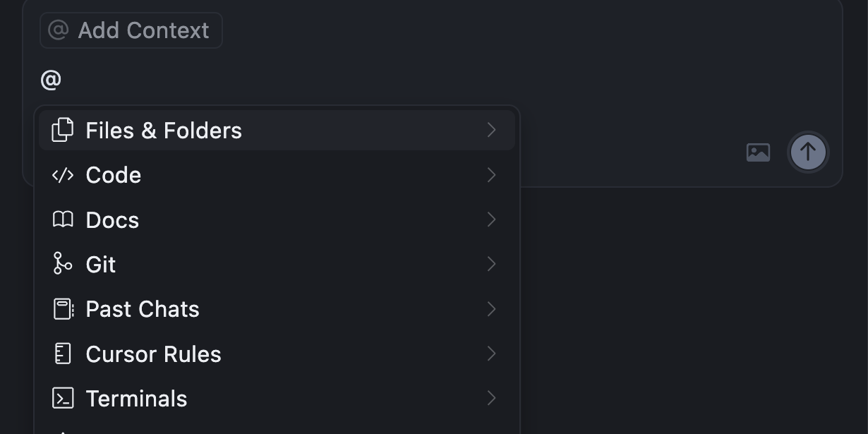Expand the Docs submenu arrow
Image resolution: width=868 pixels, height=434 pixels.
(x=492, y=219)
